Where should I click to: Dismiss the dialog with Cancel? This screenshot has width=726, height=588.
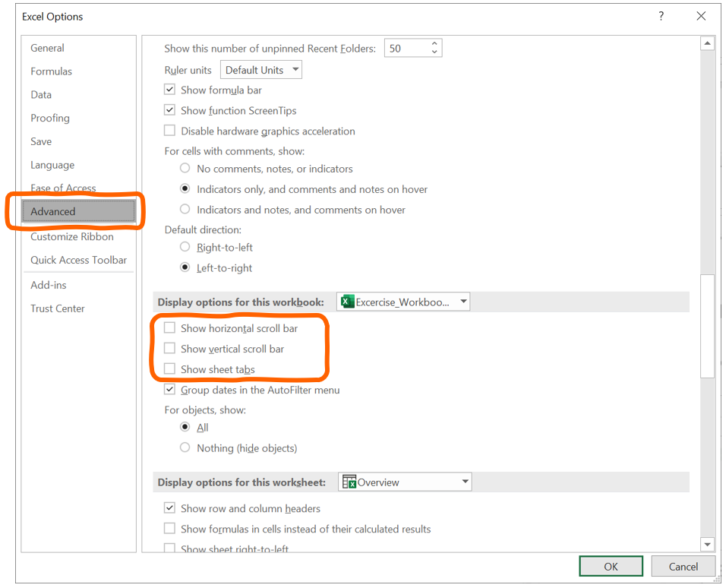(682, 566)
